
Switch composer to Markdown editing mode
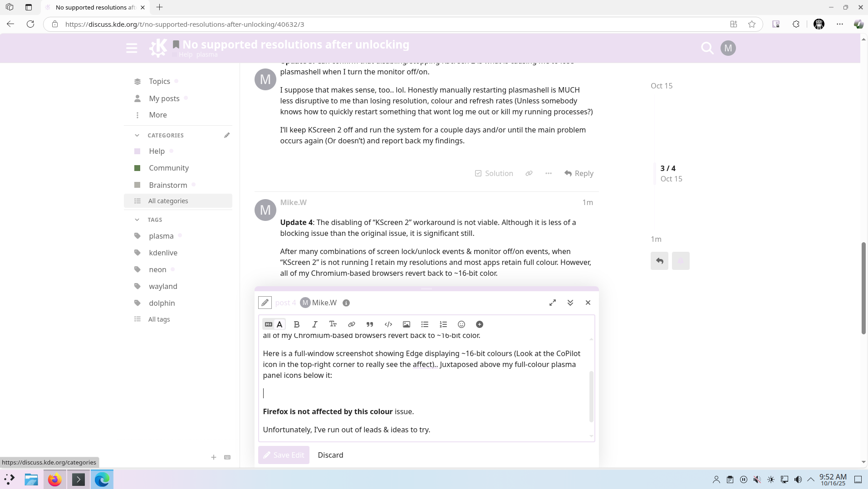tap(269, 324)
